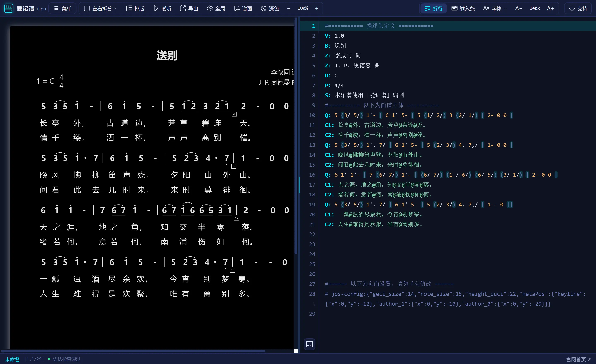Click the 语法检查通过 status text
Image resolution: width=596 pixels, height=364 pixels.
tap(66, 359)
